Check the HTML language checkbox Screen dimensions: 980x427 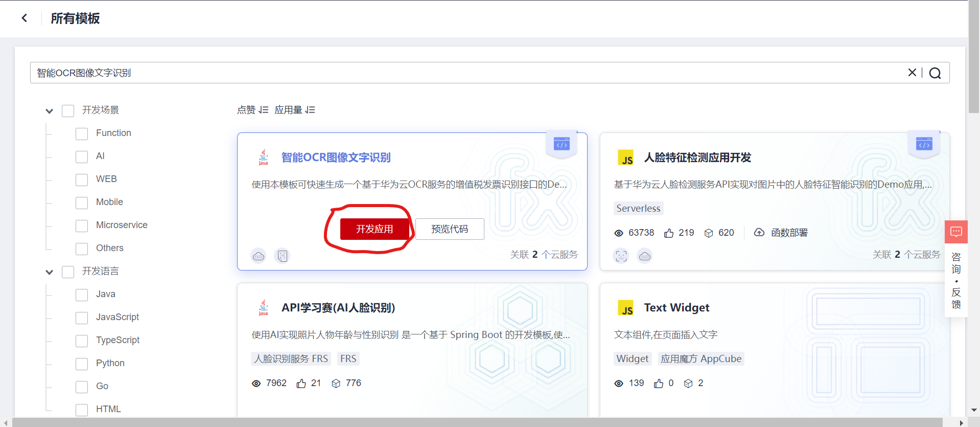pyautogui.click(x=82, y=410)
